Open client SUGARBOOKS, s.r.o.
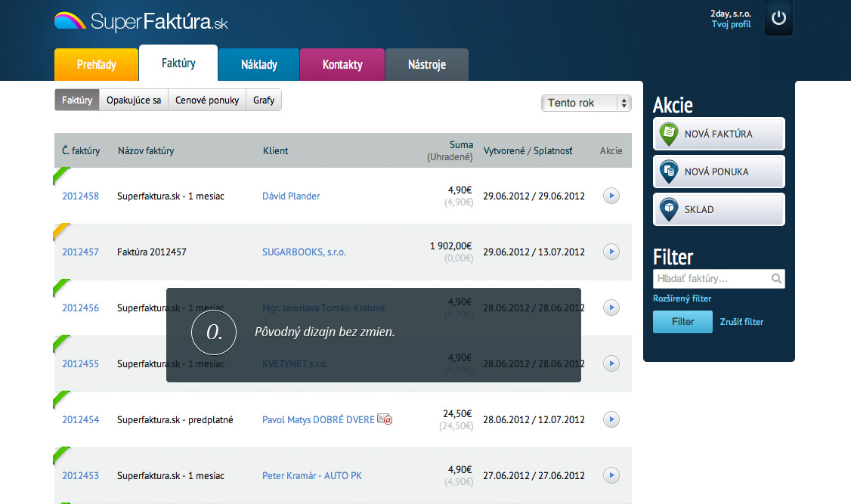The height and width of the screenshot is (504, 851). tap(304, 252)
